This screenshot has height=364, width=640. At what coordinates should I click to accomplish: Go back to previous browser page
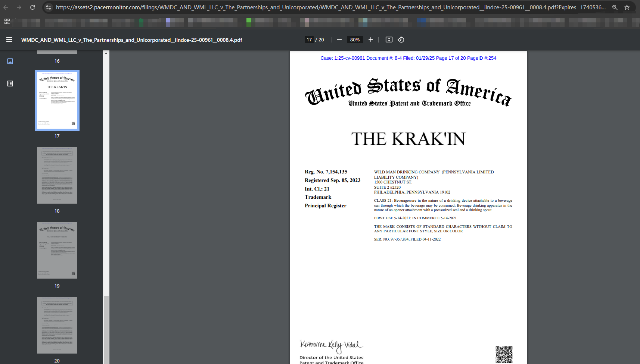point(6,7)
